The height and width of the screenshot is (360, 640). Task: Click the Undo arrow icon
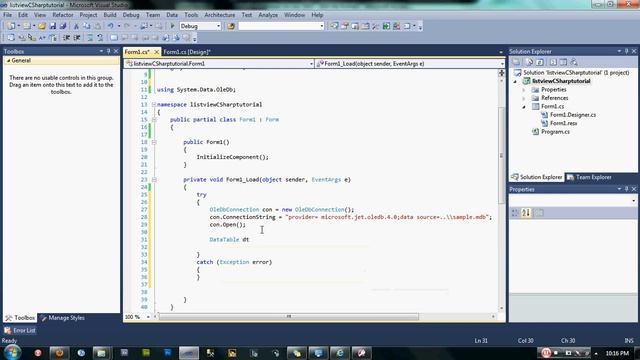(110, 26)
